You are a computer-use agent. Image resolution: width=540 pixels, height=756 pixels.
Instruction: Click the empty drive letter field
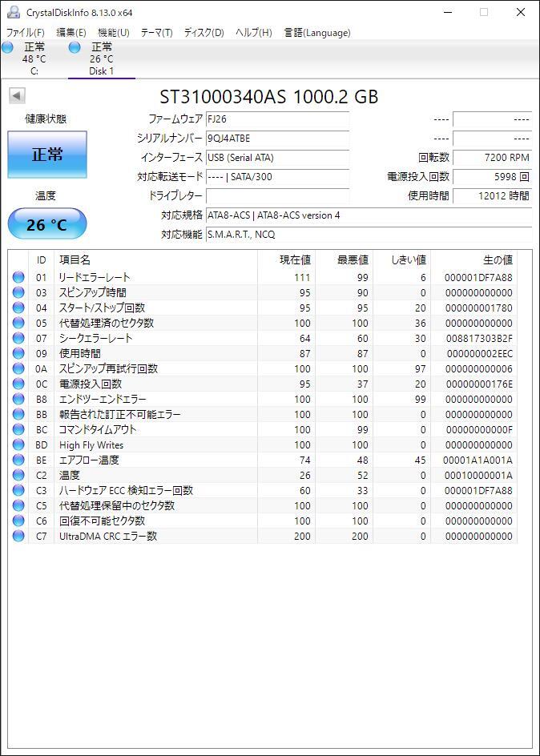click(x=277, y=196)
